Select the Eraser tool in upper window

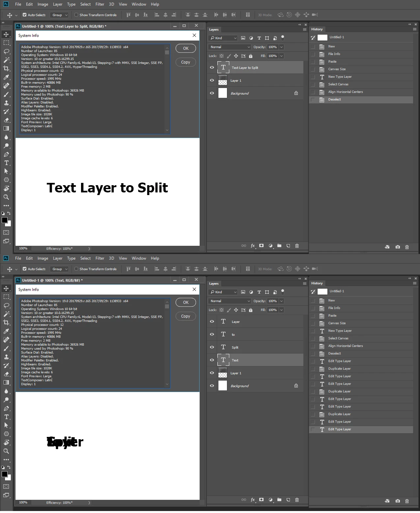pos(6,120)
